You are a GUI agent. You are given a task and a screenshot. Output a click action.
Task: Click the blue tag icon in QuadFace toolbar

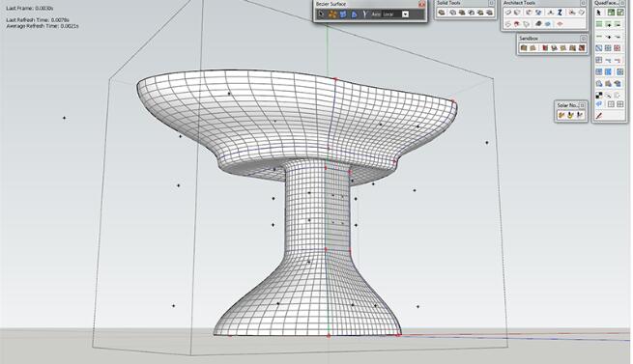(599, 104)
